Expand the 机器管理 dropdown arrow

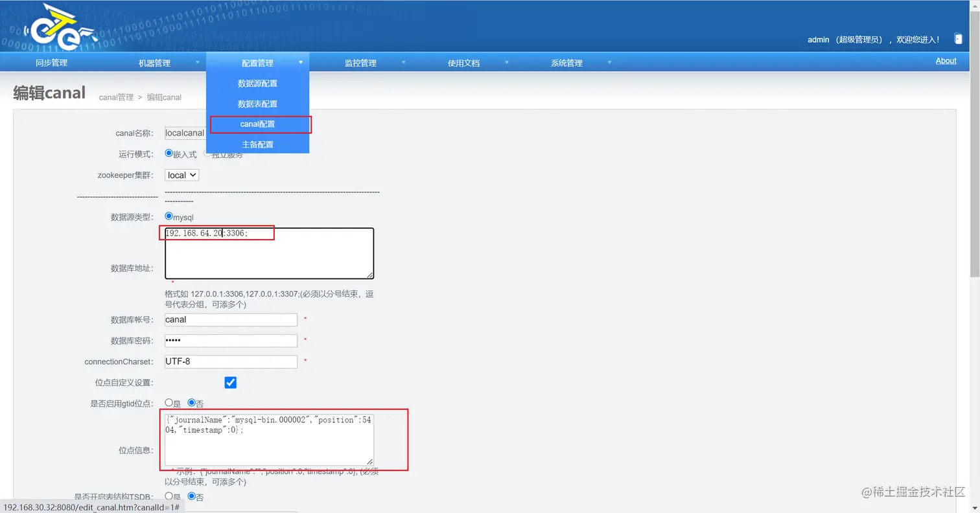198,63
